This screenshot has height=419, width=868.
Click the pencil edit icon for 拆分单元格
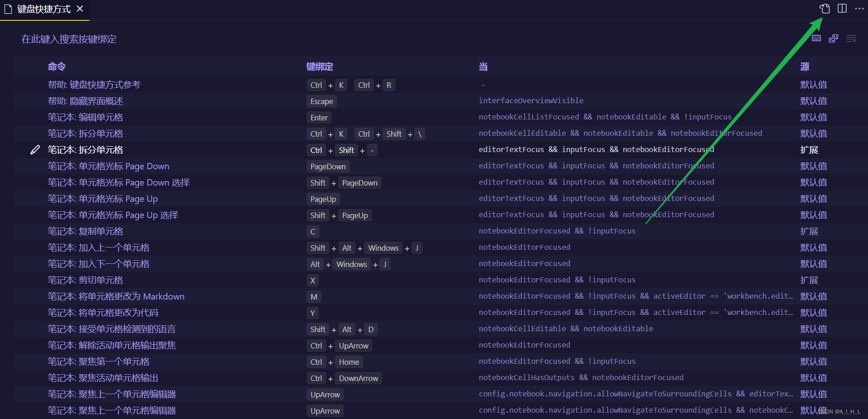point(35,150)
